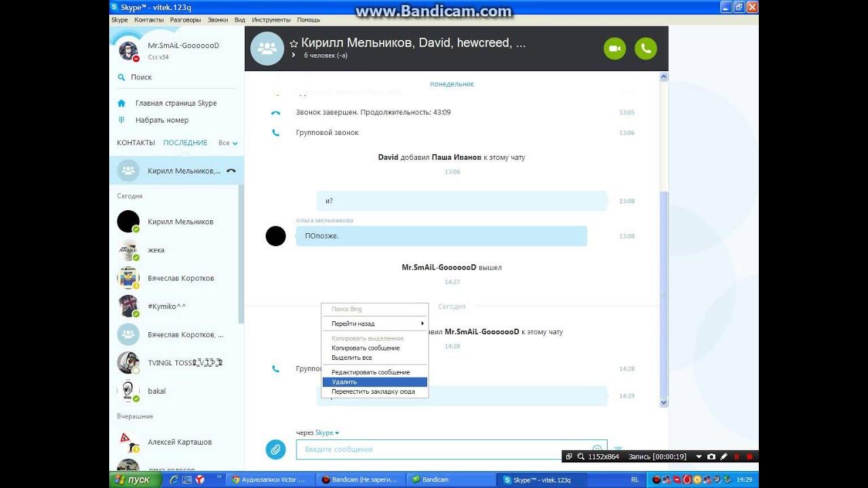This screenshot has width=868, height=488.
Task: Pause the Bandicam recording
Action: (x=736, y=457)
